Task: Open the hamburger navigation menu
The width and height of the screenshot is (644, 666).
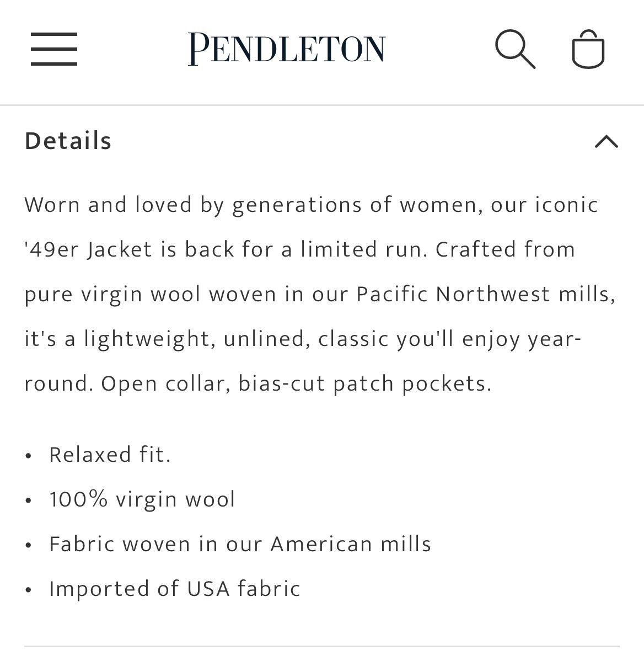Action: [53, 48]
